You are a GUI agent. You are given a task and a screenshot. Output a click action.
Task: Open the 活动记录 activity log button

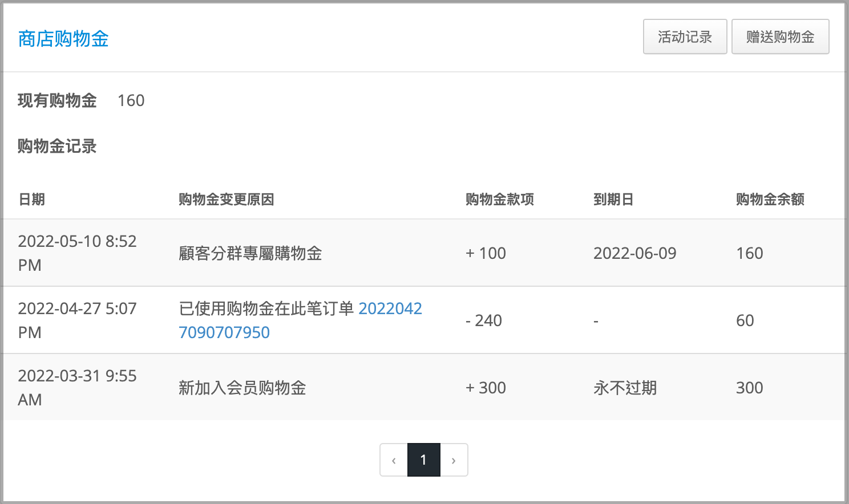(685, 37)
